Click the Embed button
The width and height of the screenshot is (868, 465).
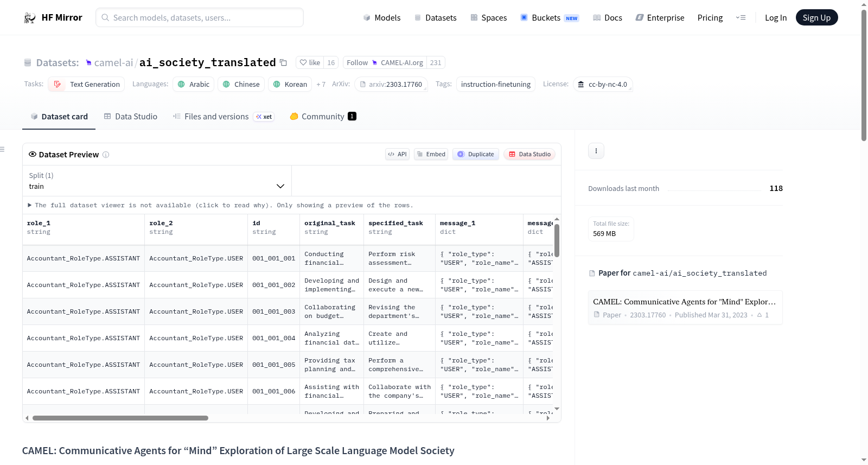[431, 154]
